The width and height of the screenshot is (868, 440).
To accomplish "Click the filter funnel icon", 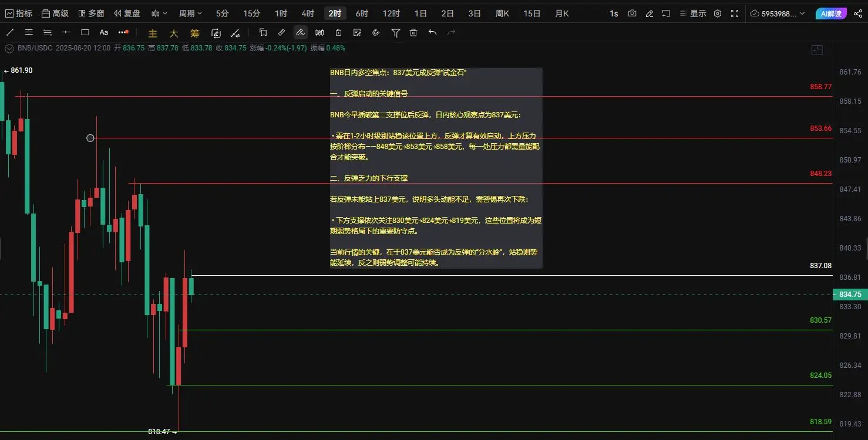I will 396,33.
